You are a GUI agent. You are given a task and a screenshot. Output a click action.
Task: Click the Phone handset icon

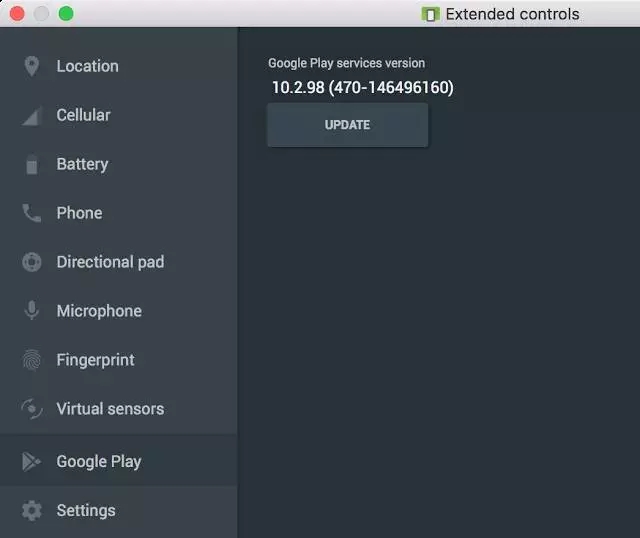[32, 213]
